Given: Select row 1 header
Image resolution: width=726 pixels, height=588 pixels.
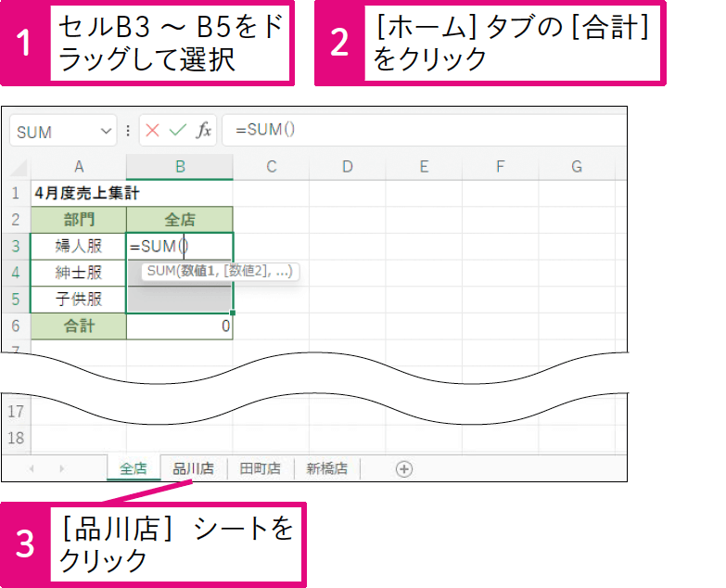Looking at the screenshot, I should (x=16, y=193).
